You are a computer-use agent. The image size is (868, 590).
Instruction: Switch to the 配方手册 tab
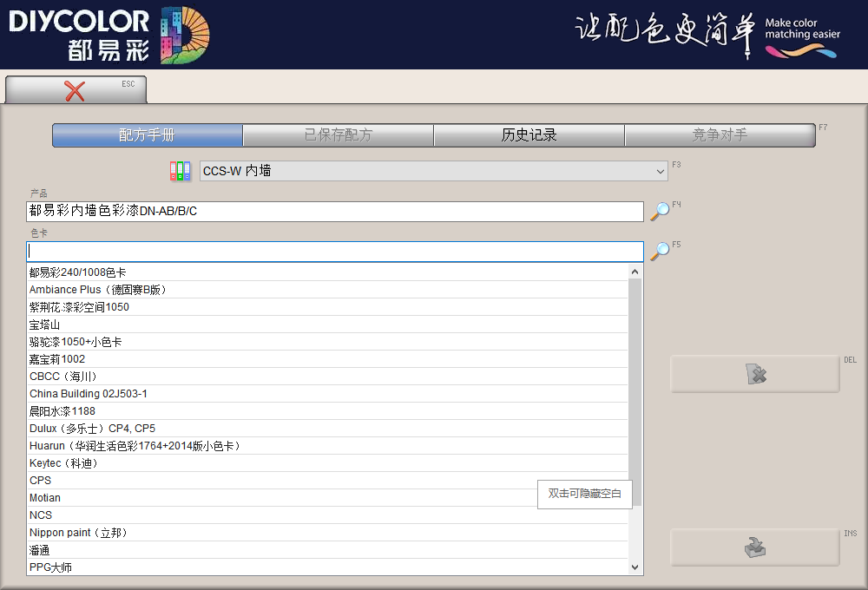click(x=148, y=135)
